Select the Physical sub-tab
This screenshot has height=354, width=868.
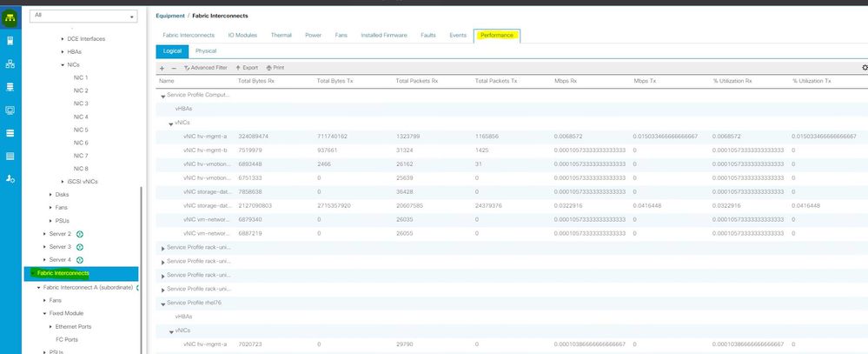click(206, 51)
